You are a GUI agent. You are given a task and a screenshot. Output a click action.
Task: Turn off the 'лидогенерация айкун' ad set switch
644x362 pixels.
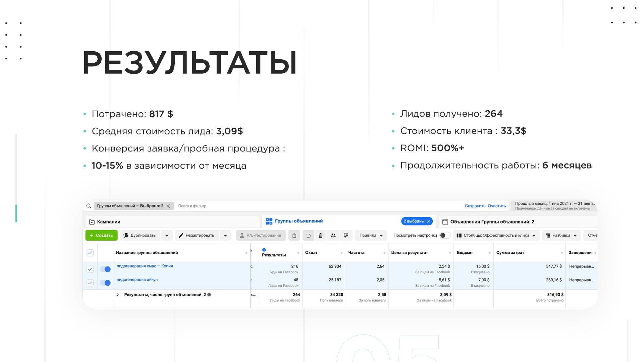pos(105,283)
